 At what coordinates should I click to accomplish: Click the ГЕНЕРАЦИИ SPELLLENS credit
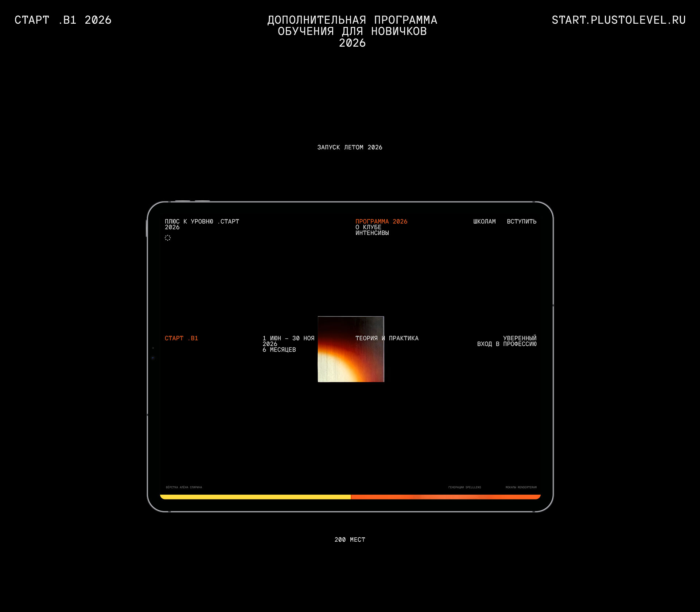coord(464,487)
